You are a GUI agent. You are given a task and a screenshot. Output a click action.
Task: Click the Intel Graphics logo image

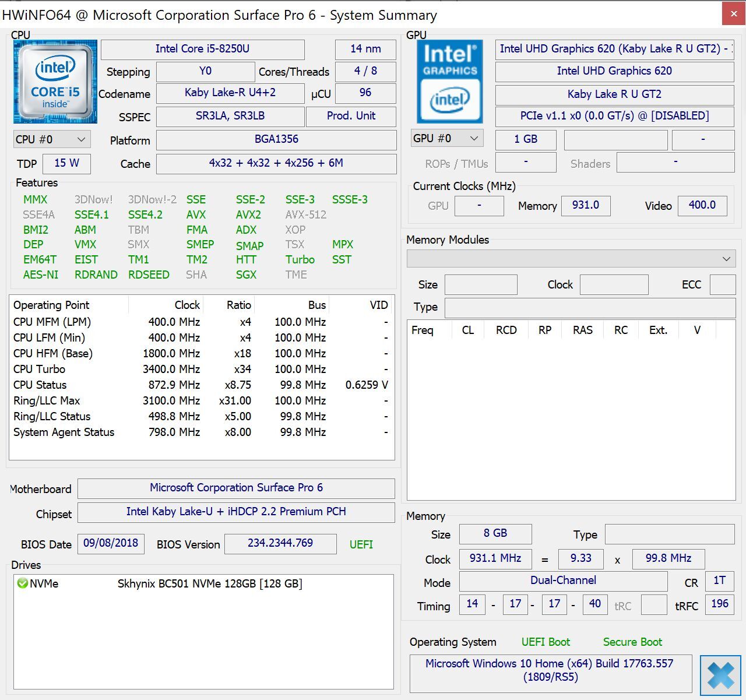pos(449,81)
